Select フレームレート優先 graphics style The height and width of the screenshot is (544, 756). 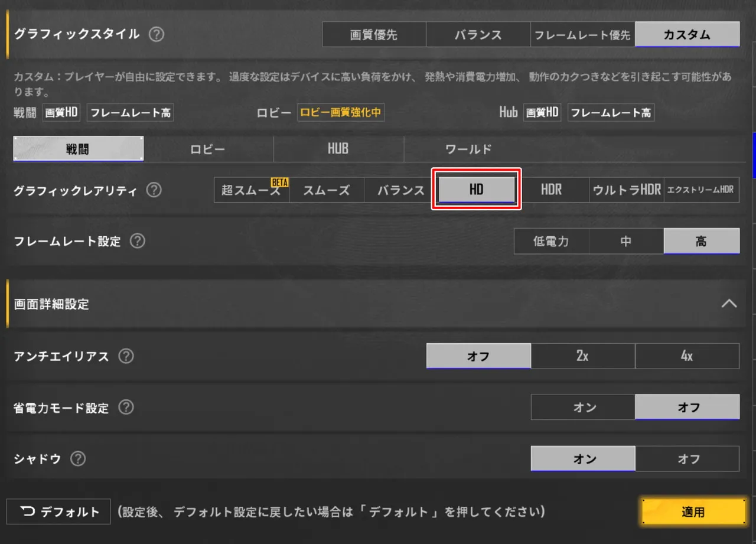tap(583, 35)
